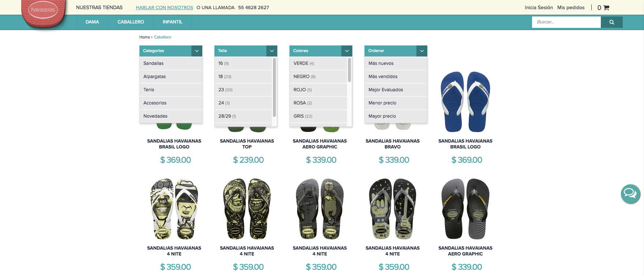Screen dimensions: 644x276
Task: Click HABLAR CON NOSOTROS link
Action: click(x=164, y=7)
